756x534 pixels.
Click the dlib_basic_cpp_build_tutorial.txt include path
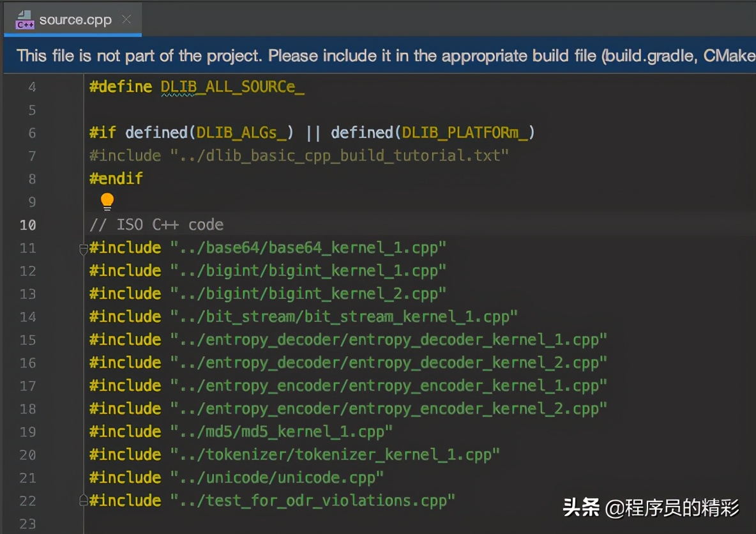tap(339, 156)
